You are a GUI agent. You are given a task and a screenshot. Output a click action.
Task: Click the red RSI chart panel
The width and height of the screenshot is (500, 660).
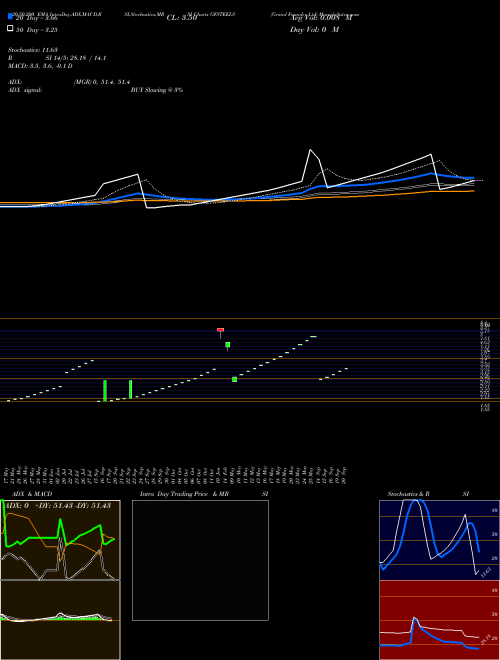click(x=439, y=620)
